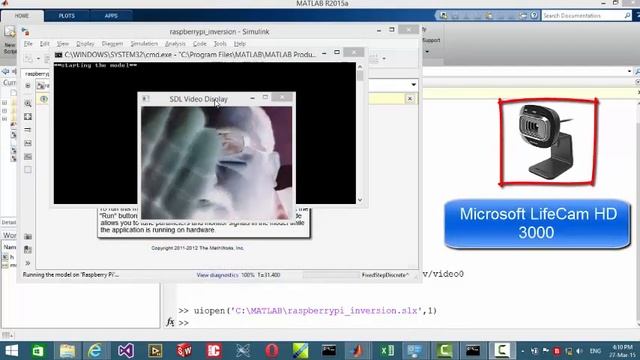
Task: Open the MATLAB current folder path dropdown
Action: pyautogui.click(x=629, y=71)
